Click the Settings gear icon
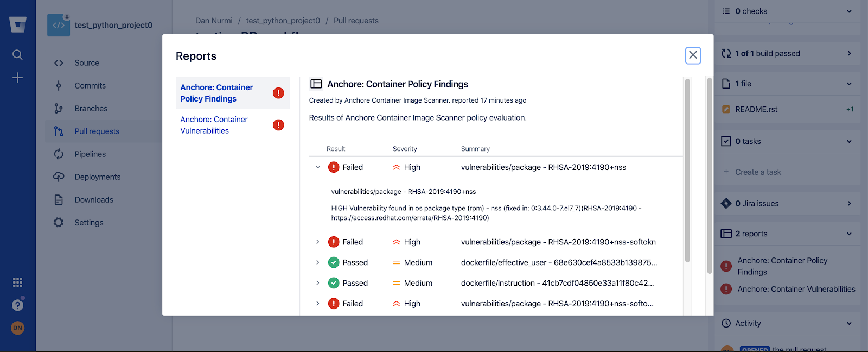 coord(59,223)
